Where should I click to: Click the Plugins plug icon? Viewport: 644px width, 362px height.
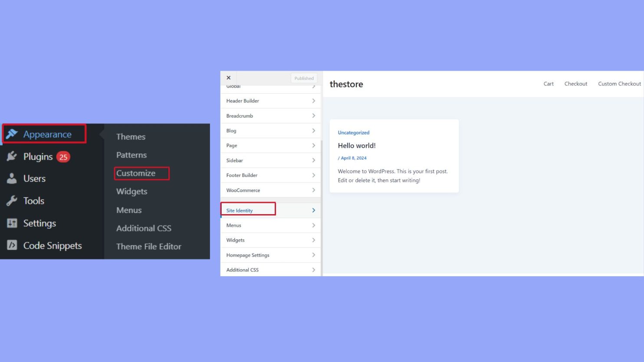pos(11,156)
